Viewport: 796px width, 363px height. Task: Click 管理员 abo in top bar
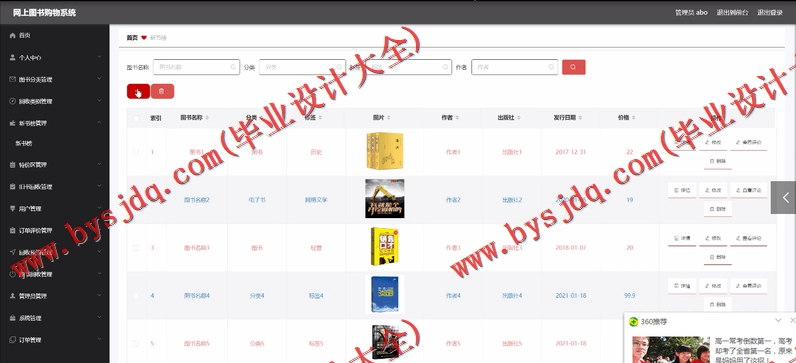[691, 13]
